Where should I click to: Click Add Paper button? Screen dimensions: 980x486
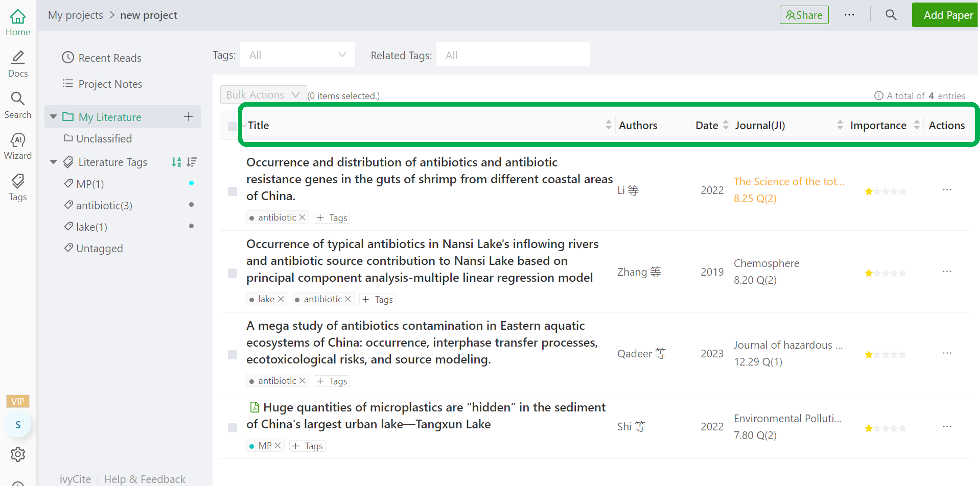pyautogui.click(x=945, y=15)
